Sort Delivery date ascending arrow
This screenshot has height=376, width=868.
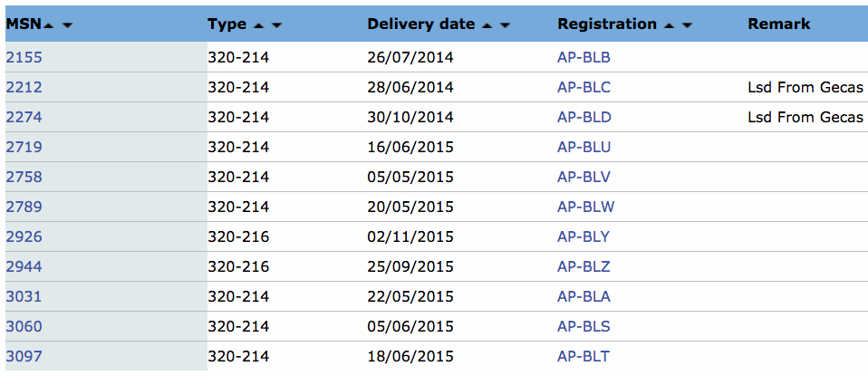pyautogui.click(x=487, y=25)
